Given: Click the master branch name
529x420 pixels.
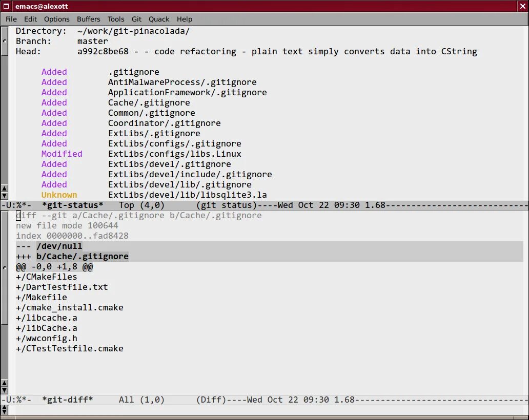Looking at the screenshot, I should click(x=92, y=41).
